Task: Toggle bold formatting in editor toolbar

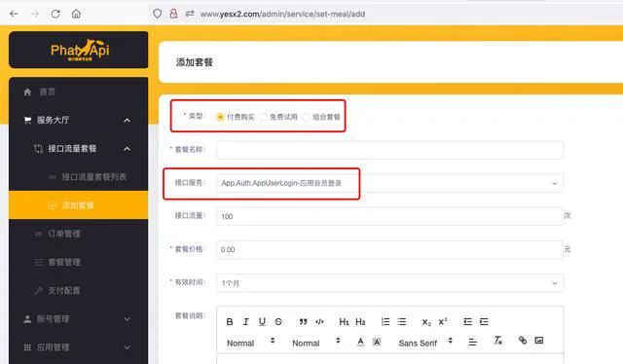Action: pyautogui.click(x=230, y=322)
